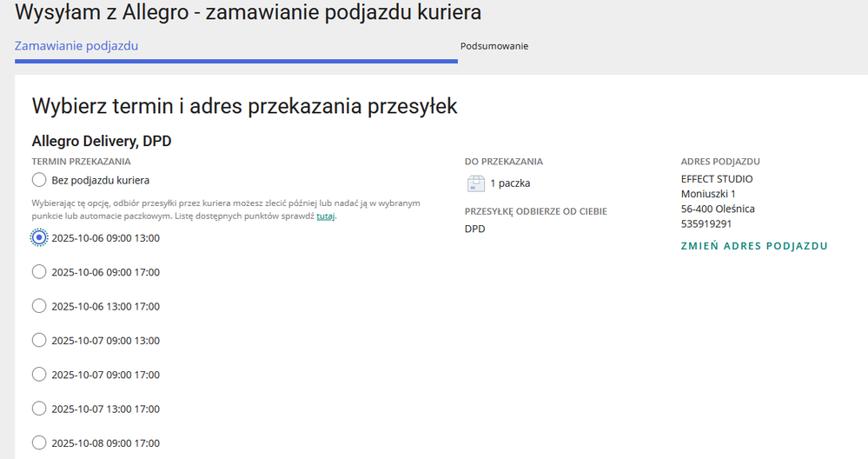The height and width of the screenshot is (459, 868).
Task: Click the package icon next to 1 paczka
Action: [x=475, y=183]
